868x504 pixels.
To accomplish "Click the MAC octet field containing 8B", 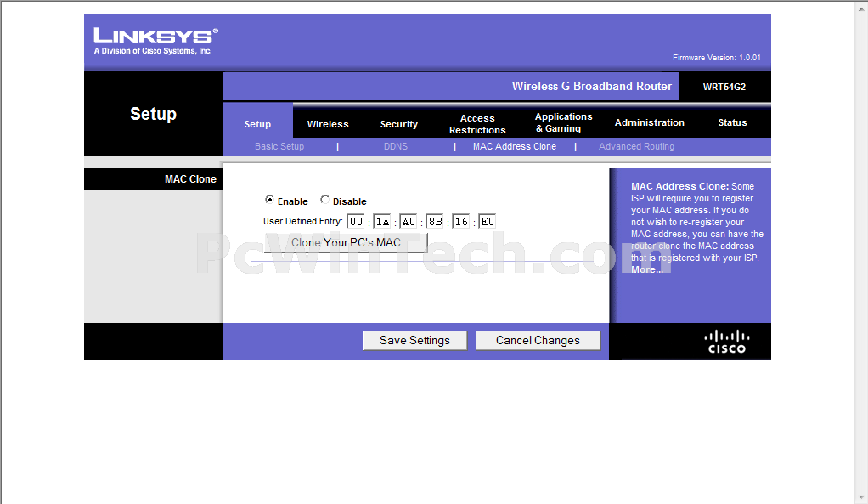I will tap(435, 222).
